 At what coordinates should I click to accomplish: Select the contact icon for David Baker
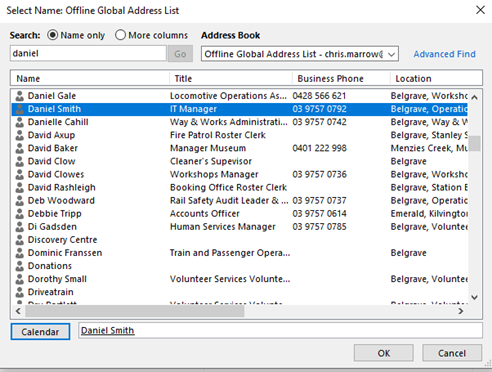20,148
